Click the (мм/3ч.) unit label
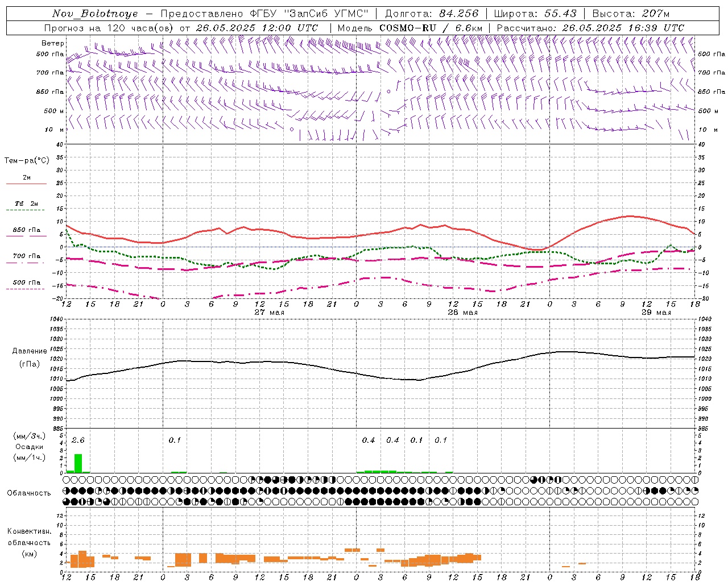 (x=29, y=436)
